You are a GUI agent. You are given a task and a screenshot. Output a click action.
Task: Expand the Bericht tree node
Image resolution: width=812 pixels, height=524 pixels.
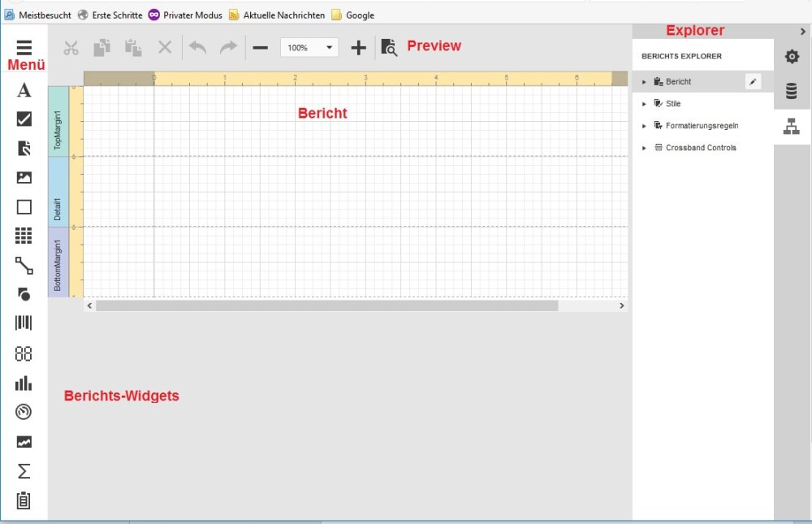(644, 82)
